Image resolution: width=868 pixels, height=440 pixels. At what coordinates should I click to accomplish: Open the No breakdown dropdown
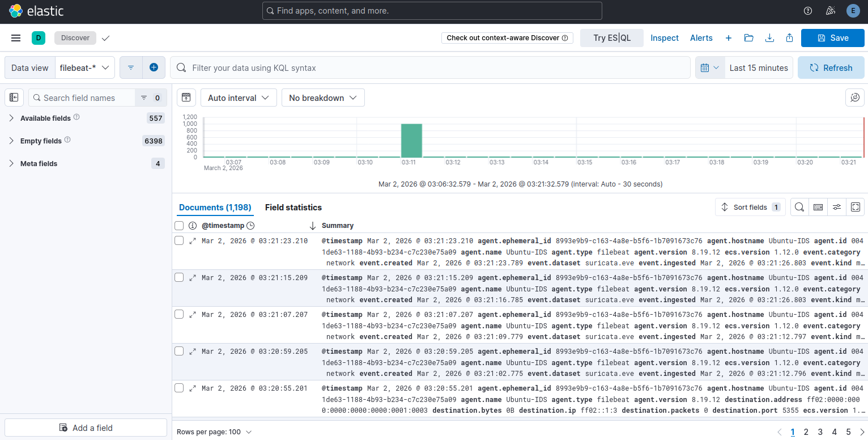click(323, 97)
